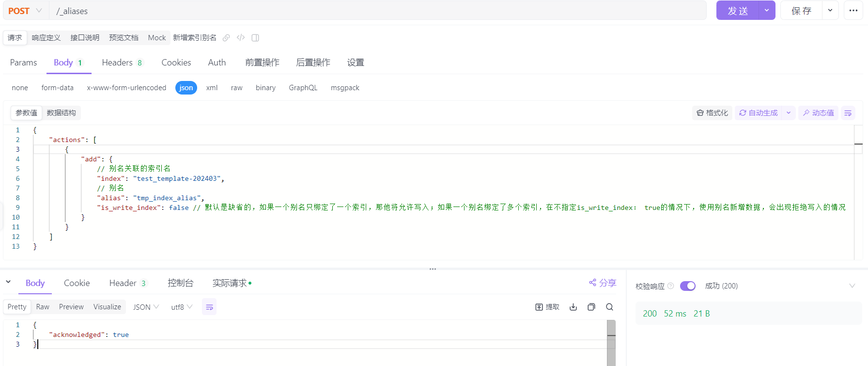
Task: Download the response body
Action: (573, 307)
